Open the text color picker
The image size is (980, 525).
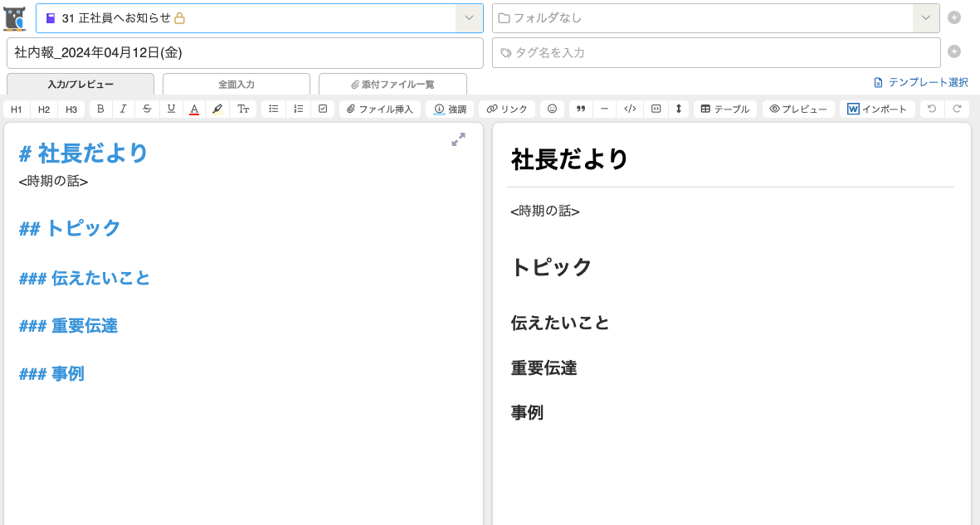click(194, 109)
